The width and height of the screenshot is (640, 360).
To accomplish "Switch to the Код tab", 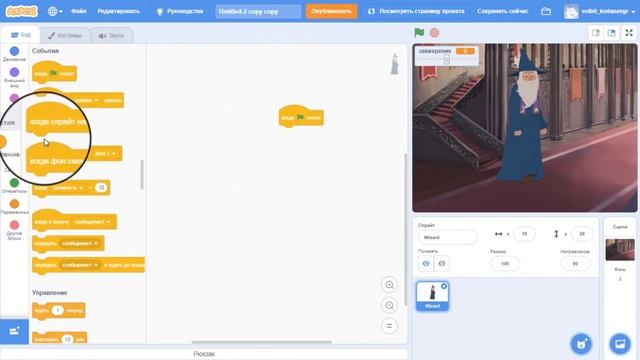I will 20,35.
